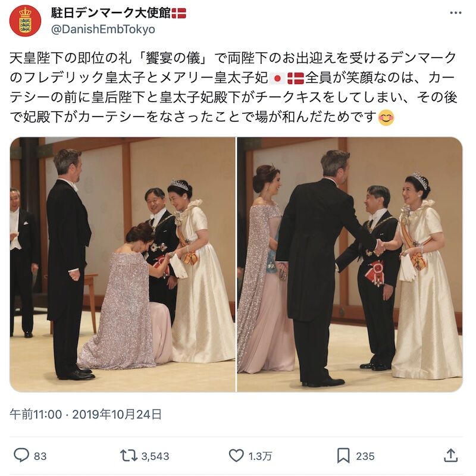Image resolution: width=476 pixels, height=476 pixels.
Task: Bookmark this tweet
Action: (343, 456)
